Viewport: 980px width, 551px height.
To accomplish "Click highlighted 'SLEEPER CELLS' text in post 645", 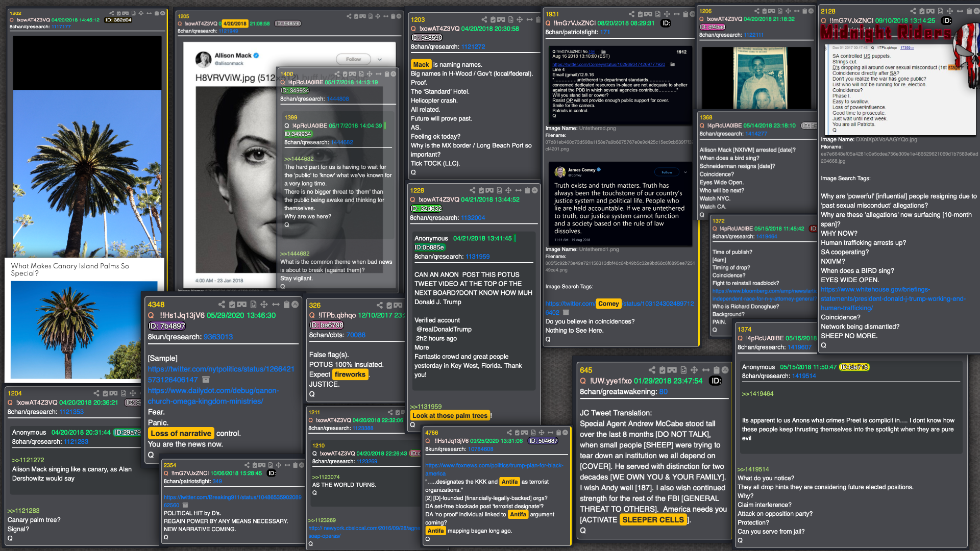I will 653,520.
